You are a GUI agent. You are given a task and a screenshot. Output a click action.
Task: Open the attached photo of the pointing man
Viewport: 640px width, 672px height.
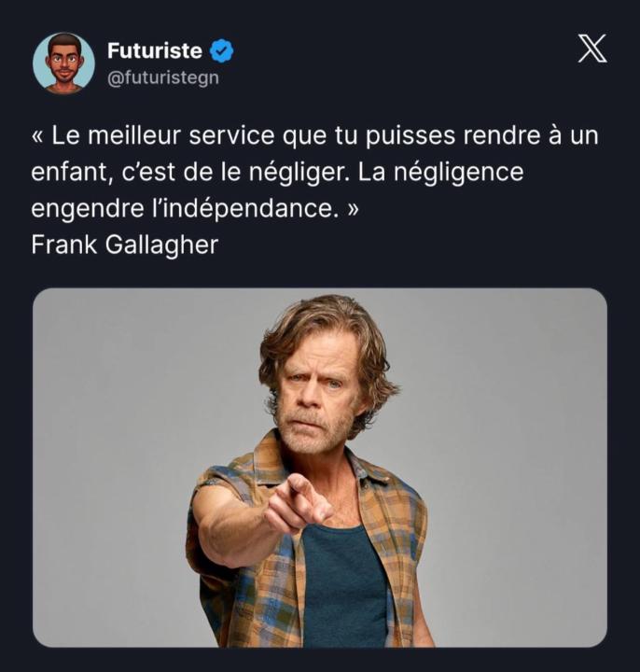320,467
